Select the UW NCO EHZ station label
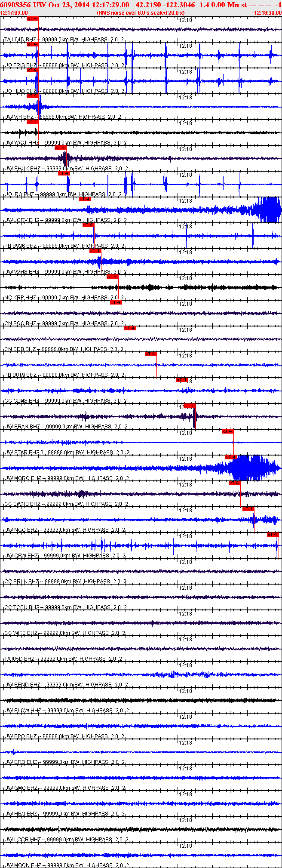 (x=21, y=530)
